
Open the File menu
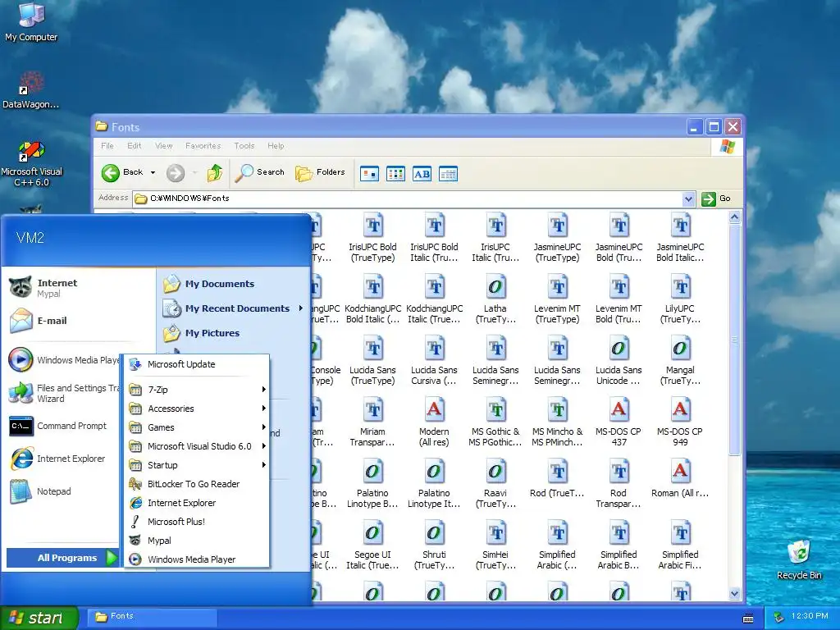point(107,146)
